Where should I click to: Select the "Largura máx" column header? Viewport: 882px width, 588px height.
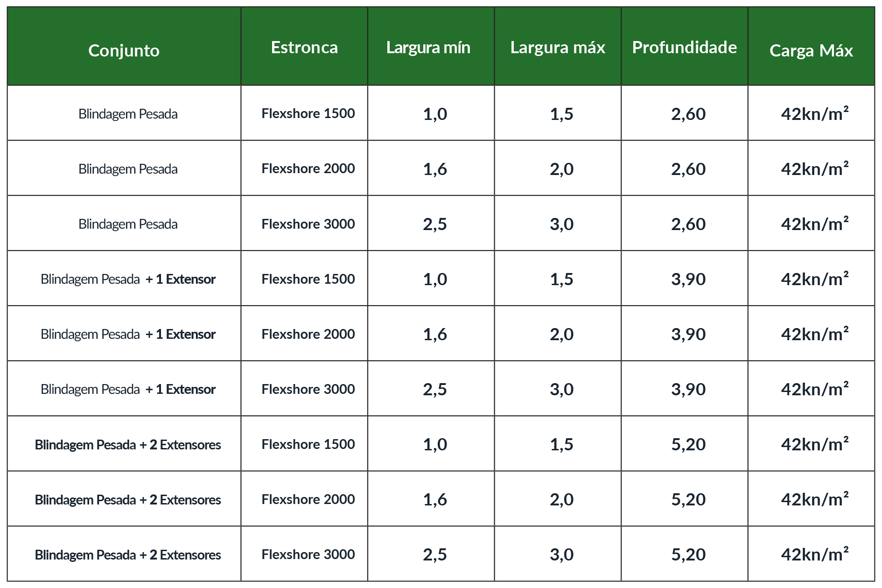click(x=558, y=48)
